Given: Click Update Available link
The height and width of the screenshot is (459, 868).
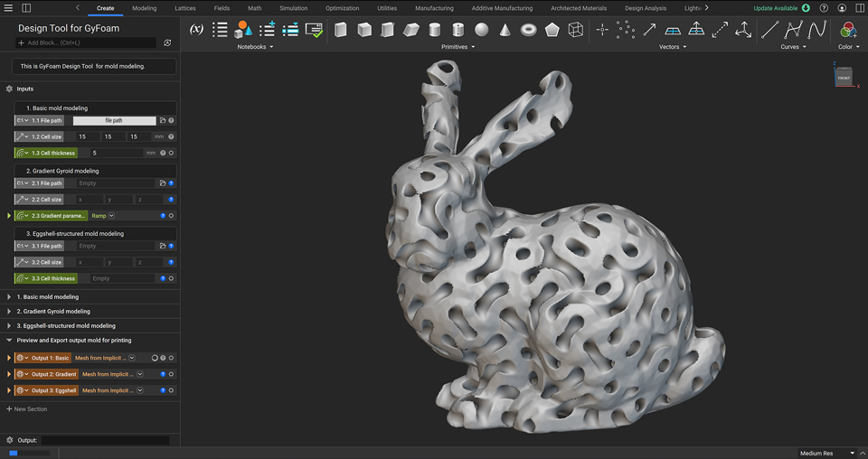Looking at the screenshot, I should pyautogui.click(x=781, y=8).
